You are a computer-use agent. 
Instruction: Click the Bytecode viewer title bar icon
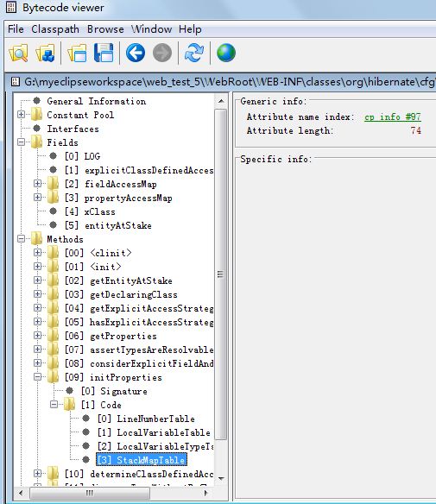pyautogui.click(x=11, y=7)
